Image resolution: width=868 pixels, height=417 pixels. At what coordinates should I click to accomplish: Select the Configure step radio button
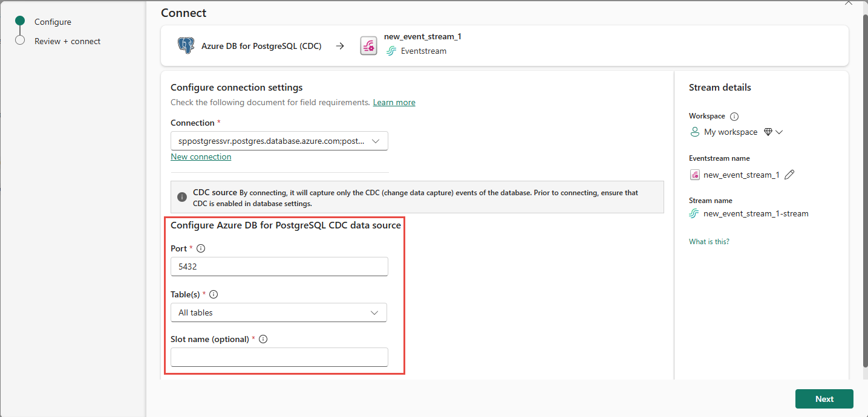pos(19,21)
